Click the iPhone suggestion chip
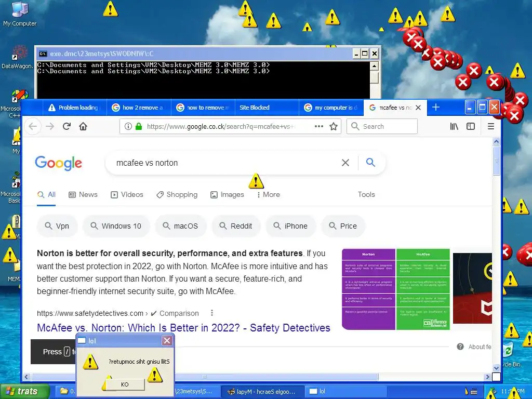This screenshot has width=532, height=399. tap(291, 226)
